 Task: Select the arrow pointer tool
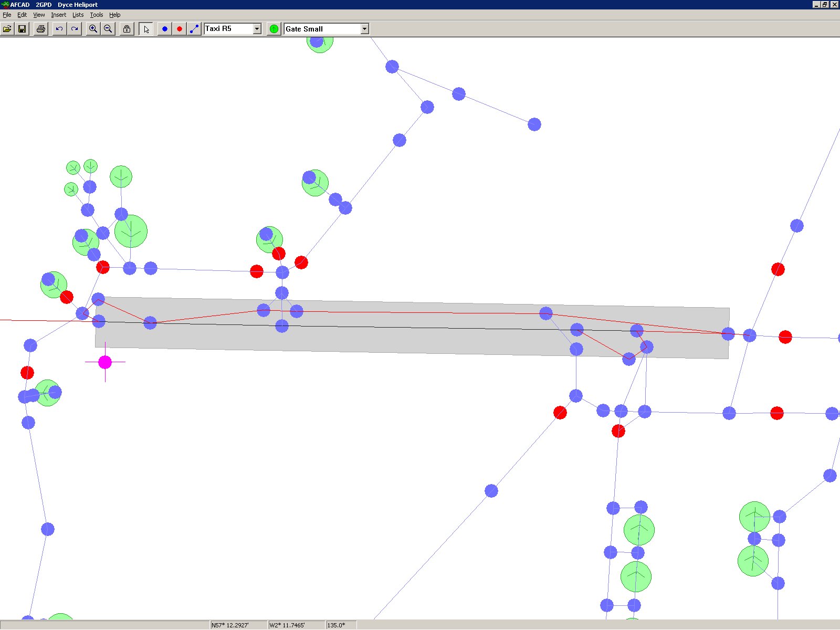(146, 29)
